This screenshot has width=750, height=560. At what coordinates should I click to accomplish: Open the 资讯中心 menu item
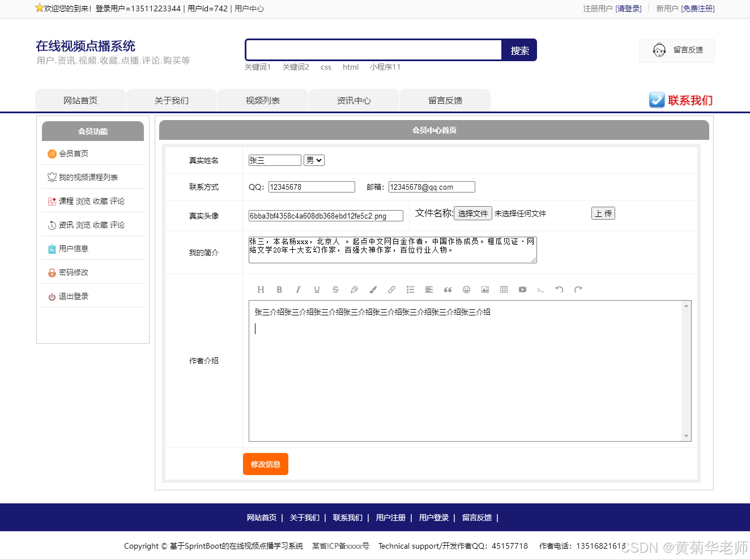[353, 100]
